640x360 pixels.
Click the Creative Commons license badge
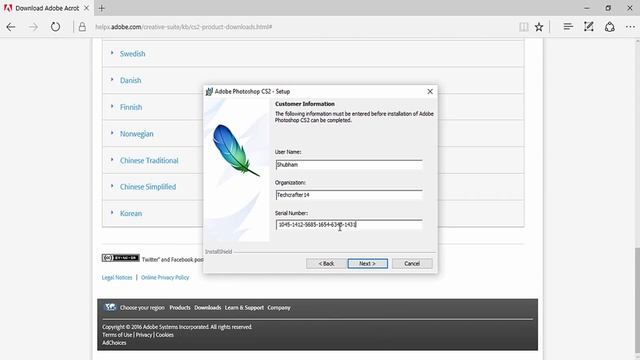pos(120,258)
